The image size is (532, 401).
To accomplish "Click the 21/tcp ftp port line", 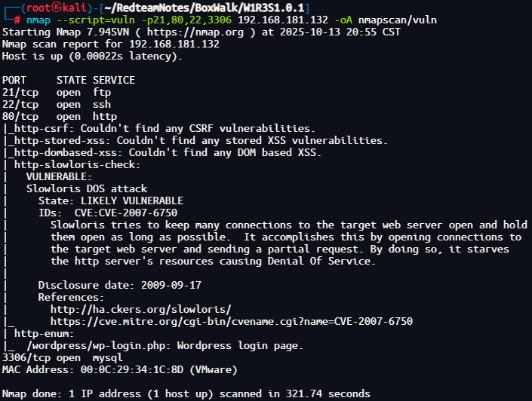I will tap(56, 92).
